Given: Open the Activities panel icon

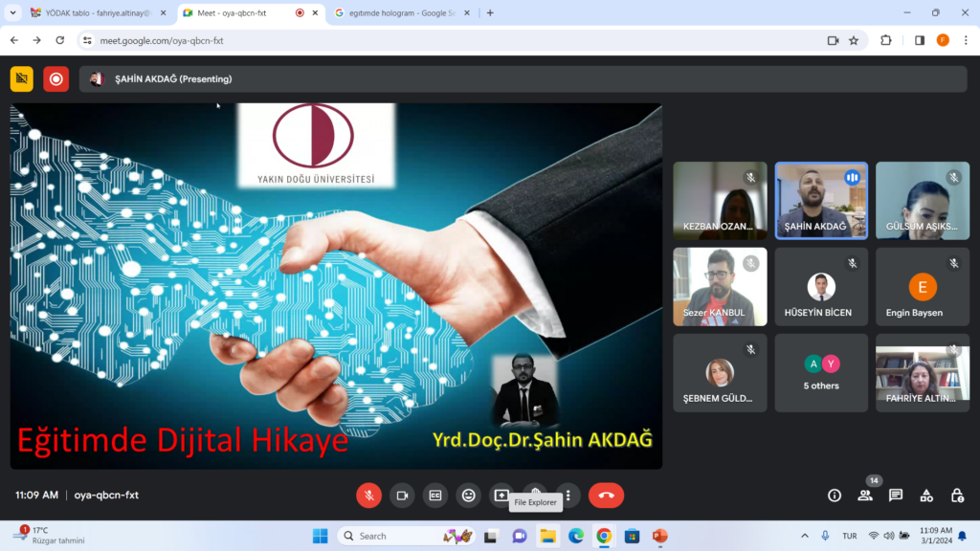Looking at the screenshot, I should pyautogui.click(x=926, y=496).
